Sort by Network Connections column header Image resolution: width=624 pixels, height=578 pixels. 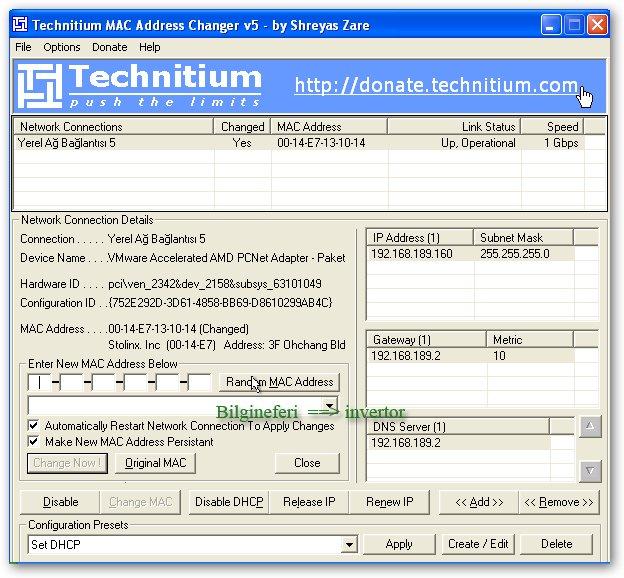pos(113,127)
